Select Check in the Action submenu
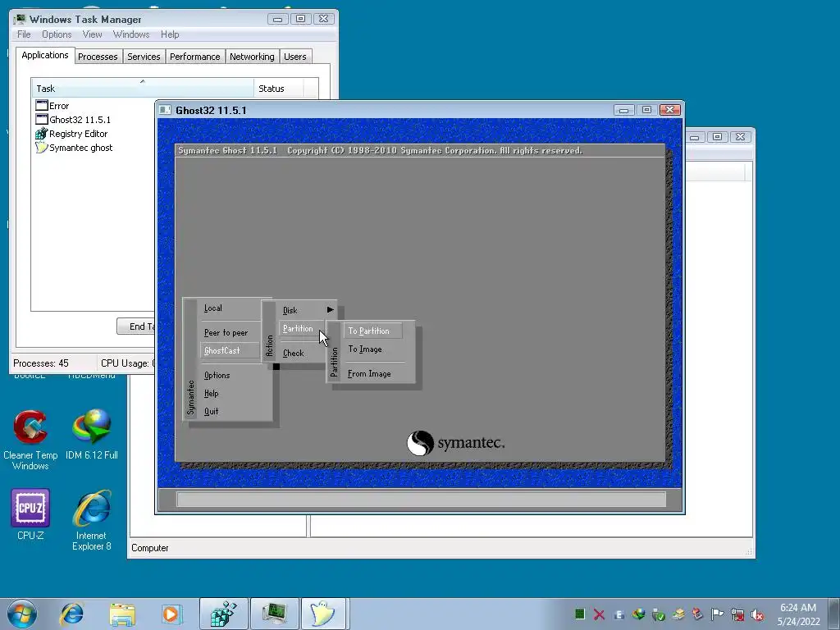This screenshot has height=630, width=840. [x=293, y=353]
